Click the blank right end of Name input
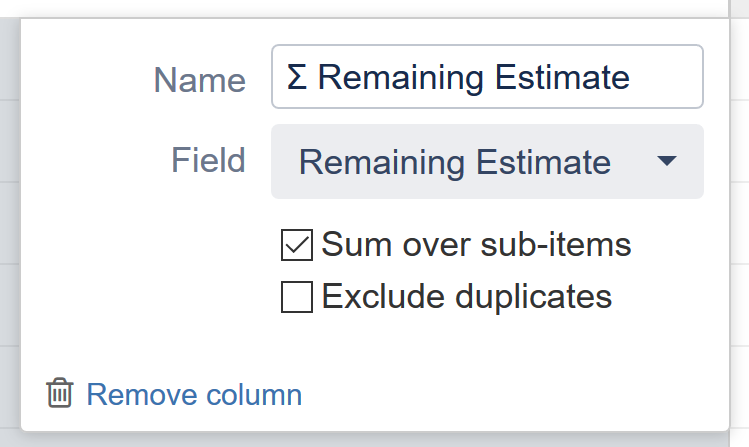This screenshot has height=447, width=749. click(672, 77)
